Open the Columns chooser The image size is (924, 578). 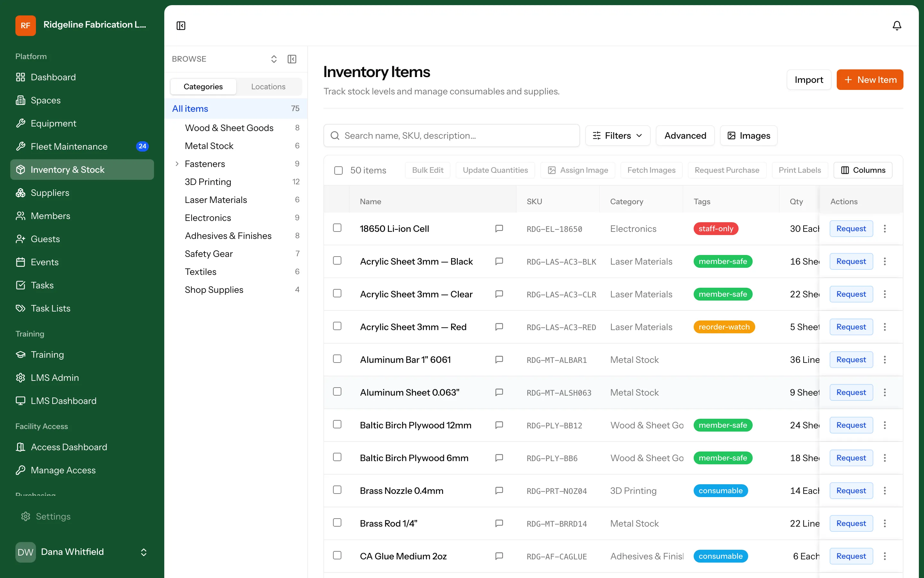coord(863,170)
